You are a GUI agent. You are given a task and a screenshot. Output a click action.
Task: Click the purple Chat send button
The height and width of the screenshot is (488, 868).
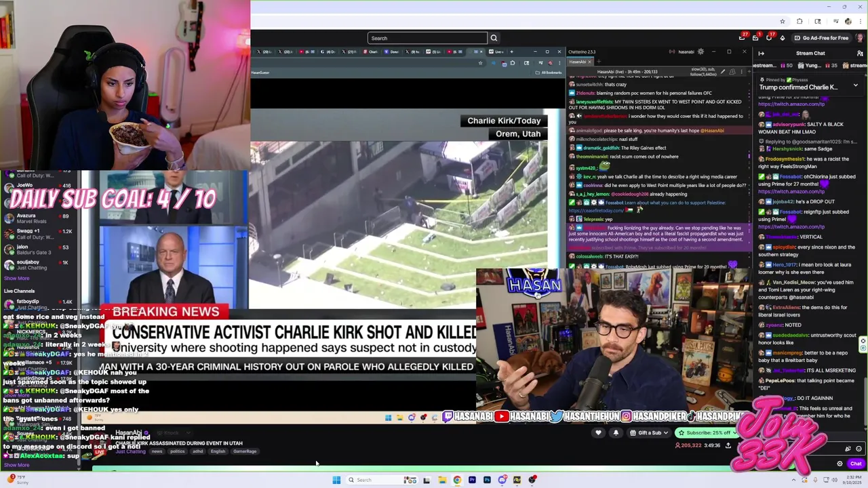click(x=856, y=464)
